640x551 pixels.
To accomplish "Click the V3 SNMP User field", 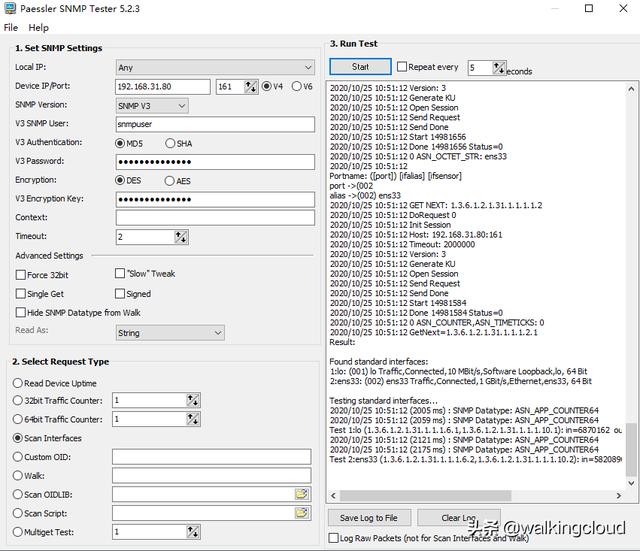I will (215, 124).
